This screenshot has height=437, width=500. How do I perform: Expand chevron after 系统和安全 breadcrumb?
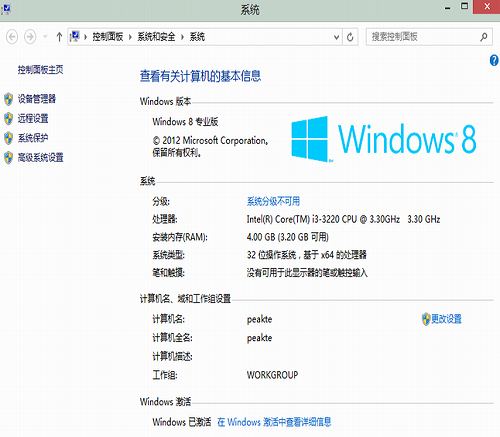click(x=182, y=37)
